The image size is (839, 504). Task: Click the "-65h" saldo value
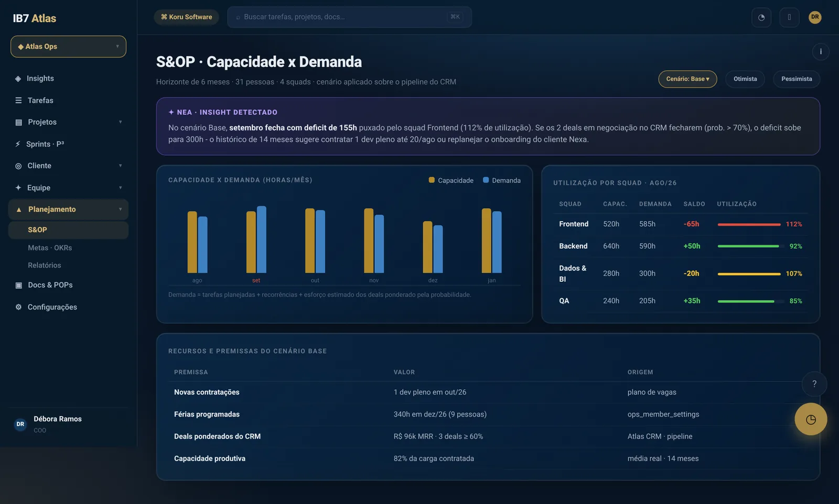click(x=691, y=224)
